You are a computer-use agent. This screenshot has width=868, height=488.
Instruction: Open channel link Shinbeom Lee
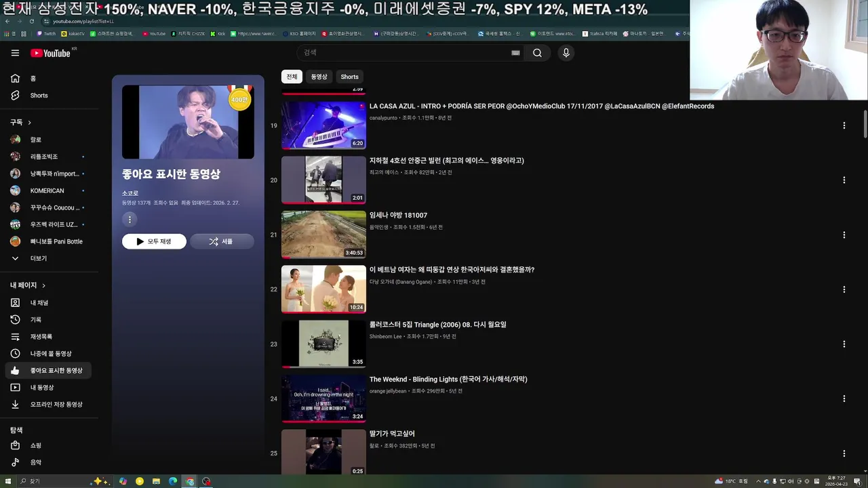pyautogui.click(x=386, y=336)
